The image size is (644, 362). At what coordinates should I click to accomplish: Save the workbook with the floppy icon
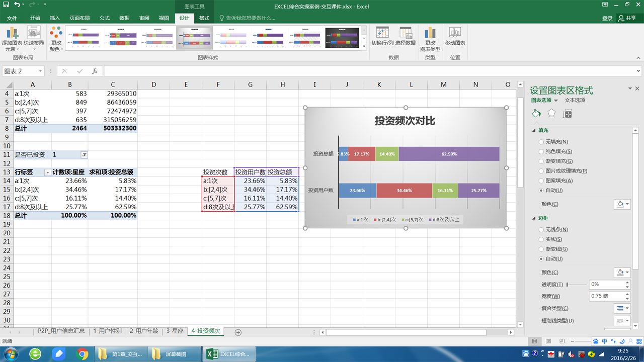(x=6, y=5)
